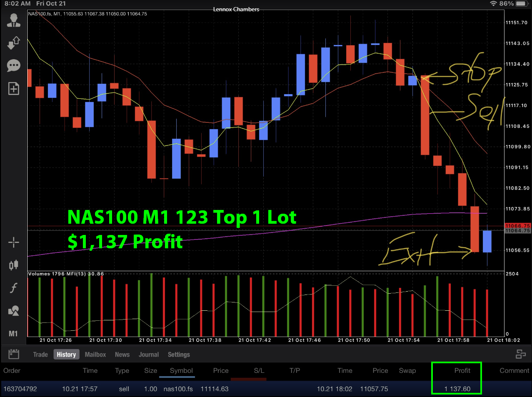Click open price 11114.63 cell
The image size is (532, 397).
click(215, 389)
